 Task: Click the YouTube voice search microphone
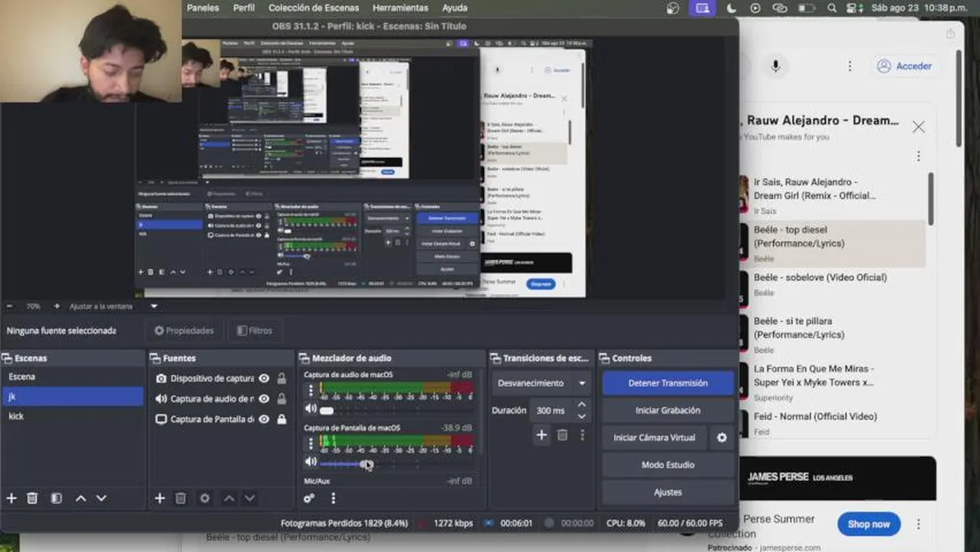pyautogui.click(x=775, y=66)
